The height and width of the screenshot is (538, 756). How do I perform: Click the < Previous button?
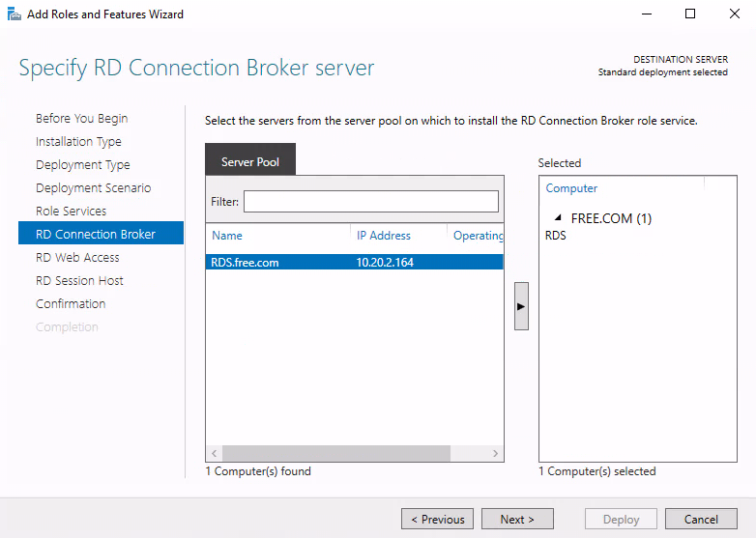click(x=437, y=519)
